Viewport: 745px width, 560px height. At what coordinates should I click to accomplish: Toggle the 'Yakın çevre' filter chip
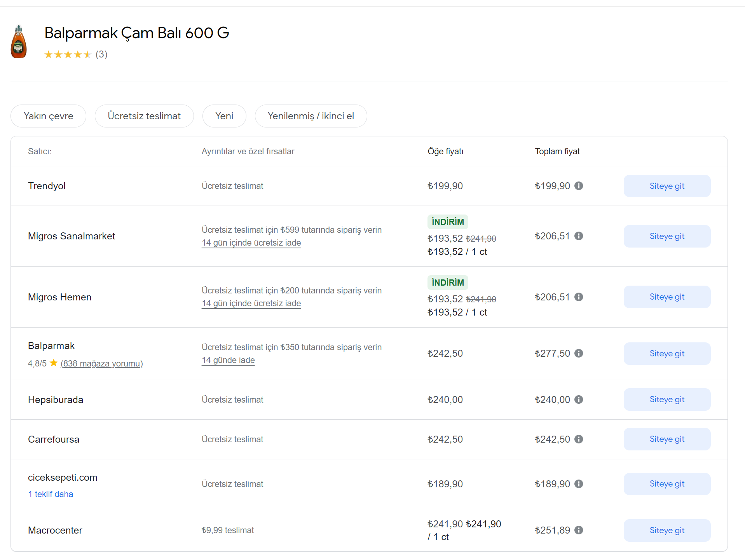point(48,116)
